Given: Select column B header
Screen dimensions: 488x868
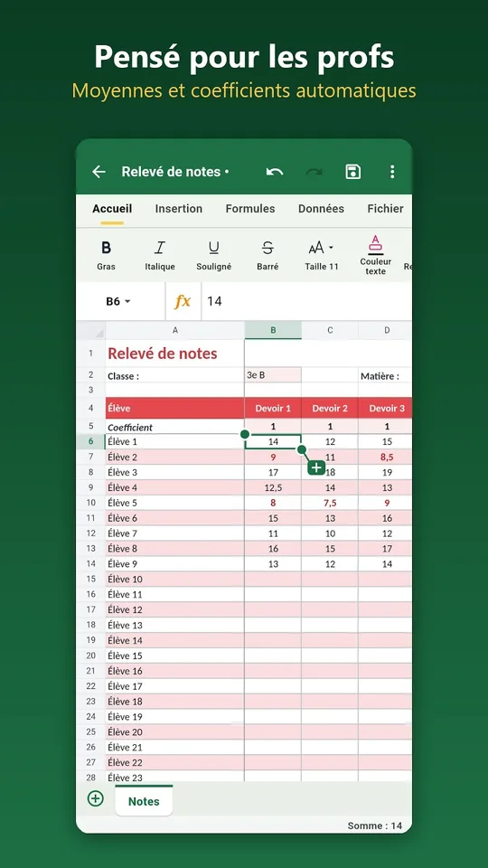Looking at the screenshot, I should pos(273,331).
